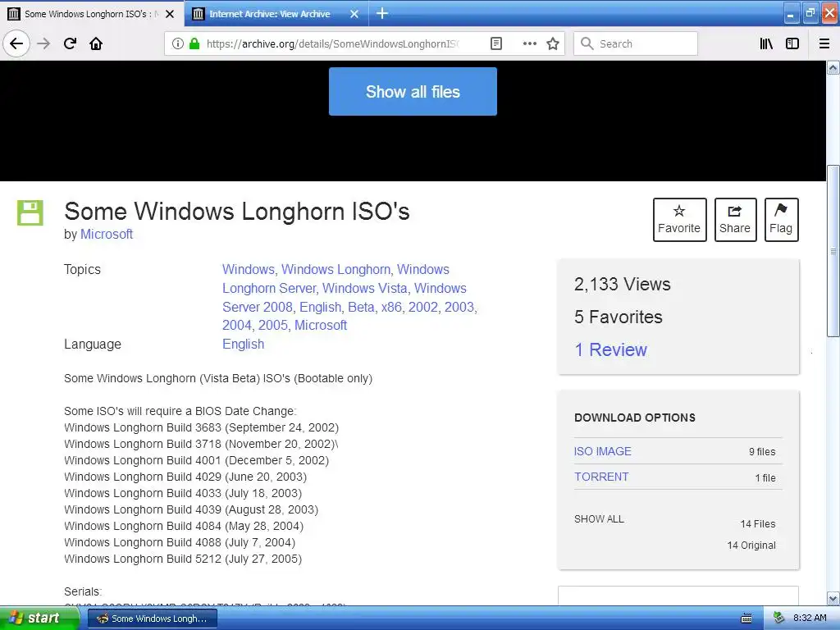Open page actions three-dot menu

[x=529, y=43]
